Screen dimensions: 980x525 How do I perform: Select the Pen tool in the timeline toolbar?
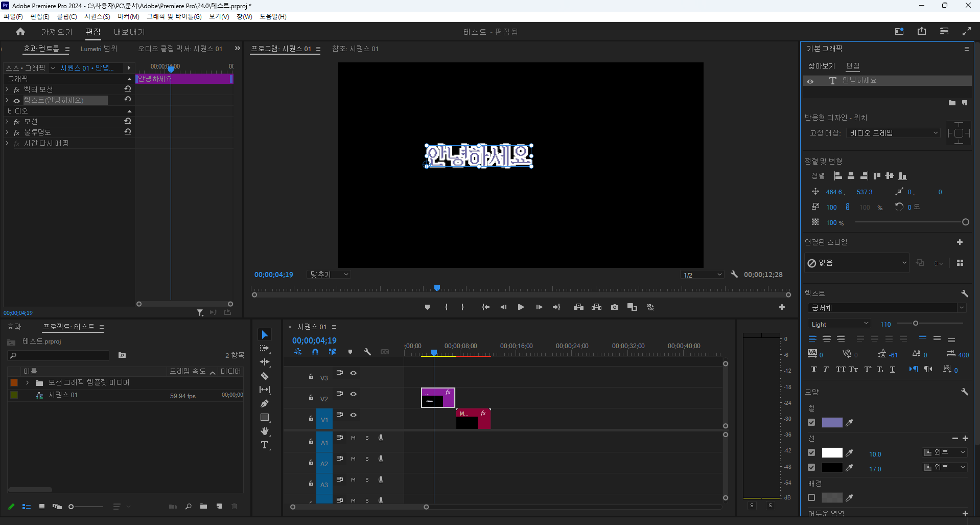pyautogui.click(x=265, y=403)
